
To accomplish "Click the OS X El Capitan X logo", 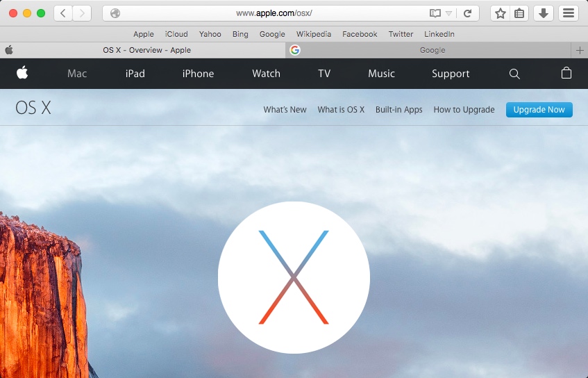I will point(294,277).
